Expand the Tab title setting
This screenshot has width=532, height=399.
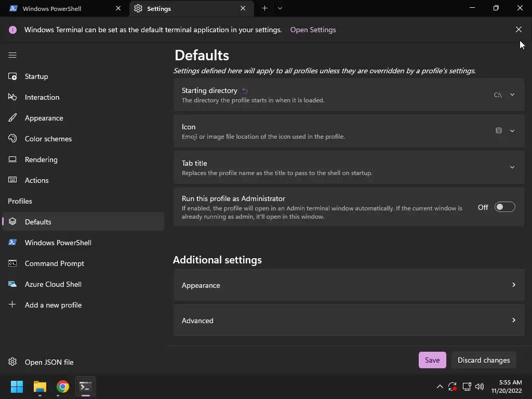349,168
